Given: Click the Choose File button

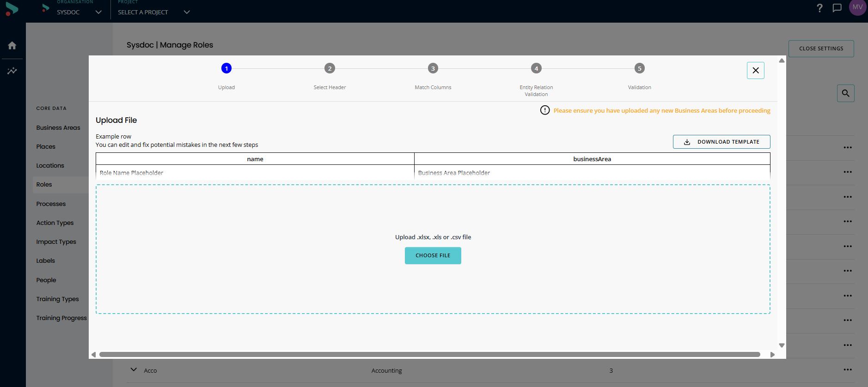Looking at the screenshot, I should point(433,255).
